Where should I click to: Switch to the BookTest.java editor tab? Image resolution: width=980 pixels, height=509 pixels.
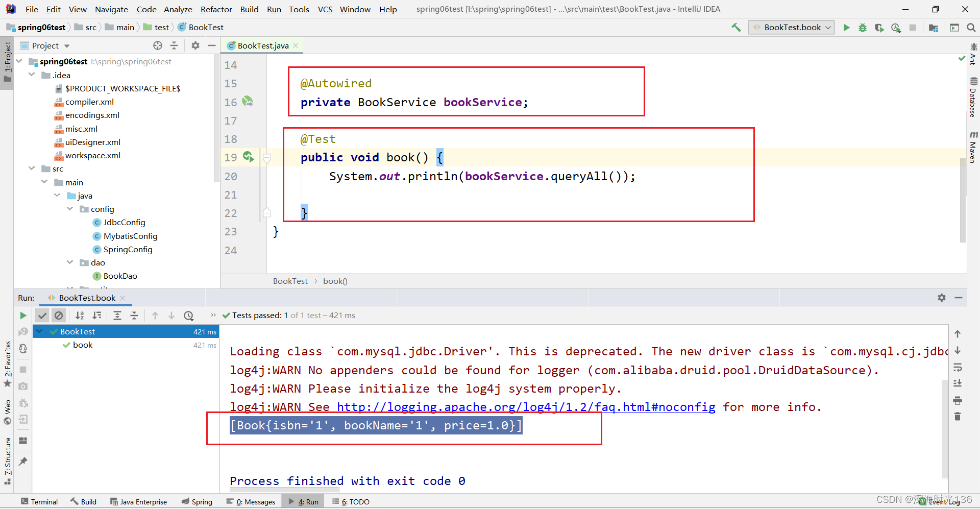click(x=261, y=45)
